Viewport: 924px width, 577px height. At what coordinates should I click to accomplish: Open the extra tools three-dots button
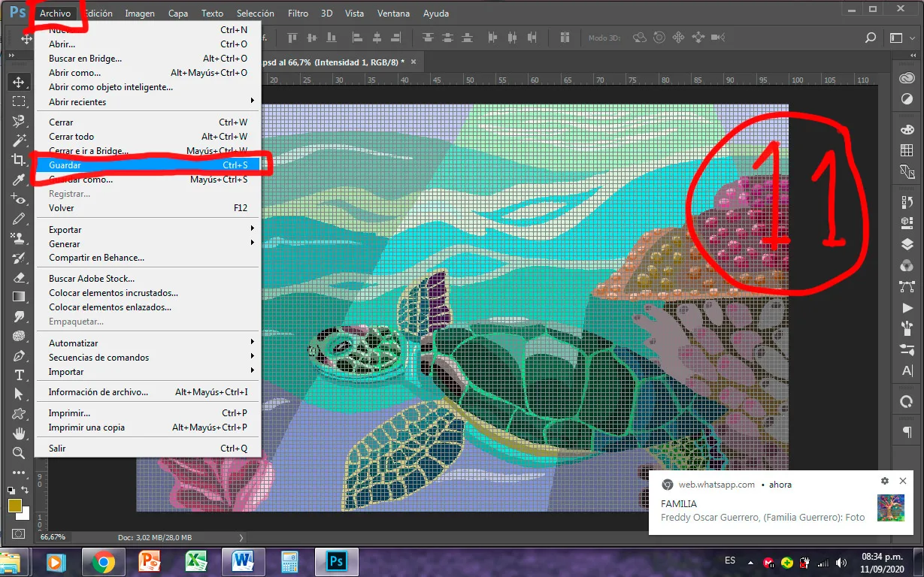coord(19,473)
